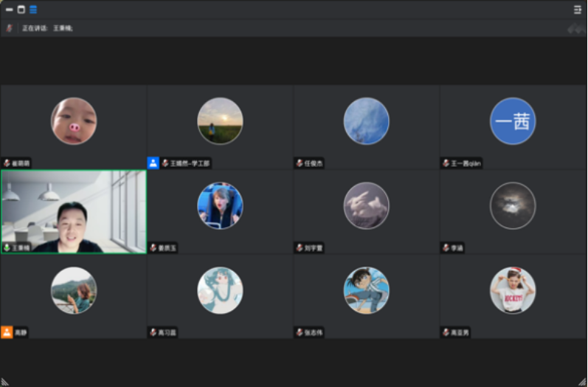Select the green-outlined active speaker video tile
This screenshot has height=387, width=588.
tap(74, 212)
